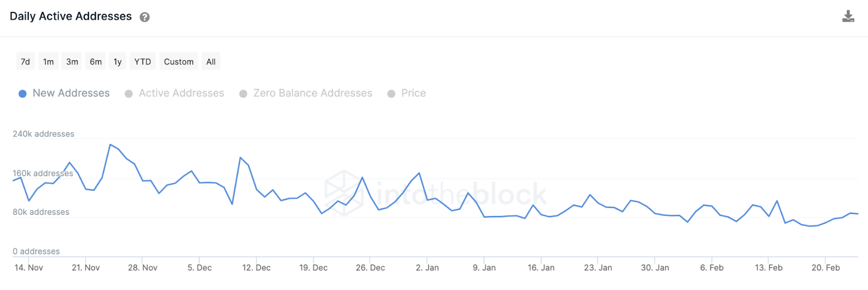Switch to the YTD range
868x290 pixels.
point(143,61)
